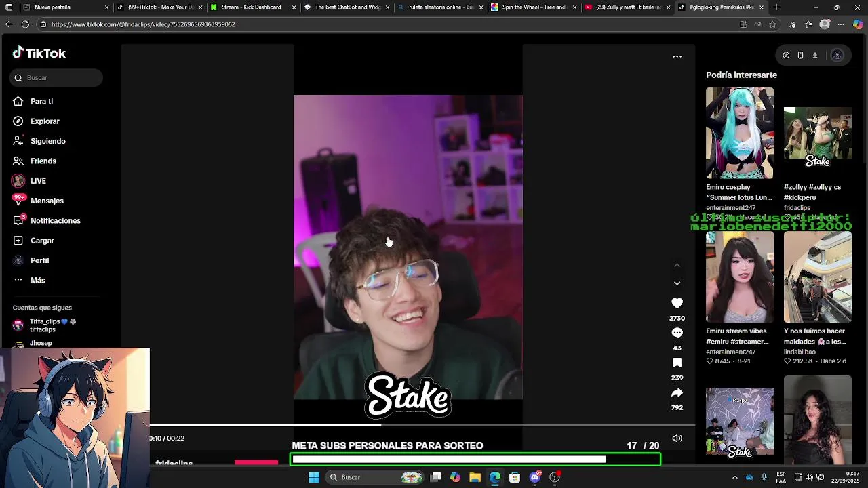
Task: Open the Windows Start menu
Action: point(314,477)
